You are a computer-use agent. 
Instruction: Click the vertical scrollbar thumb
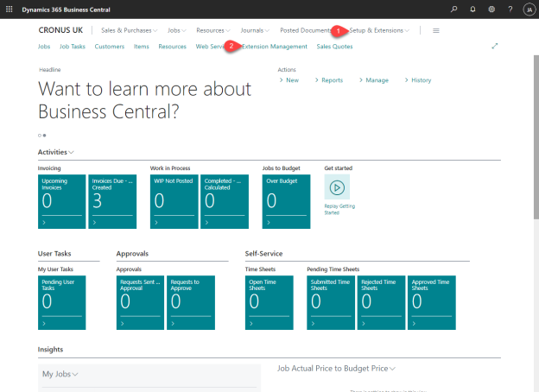[x=536, y=136]
